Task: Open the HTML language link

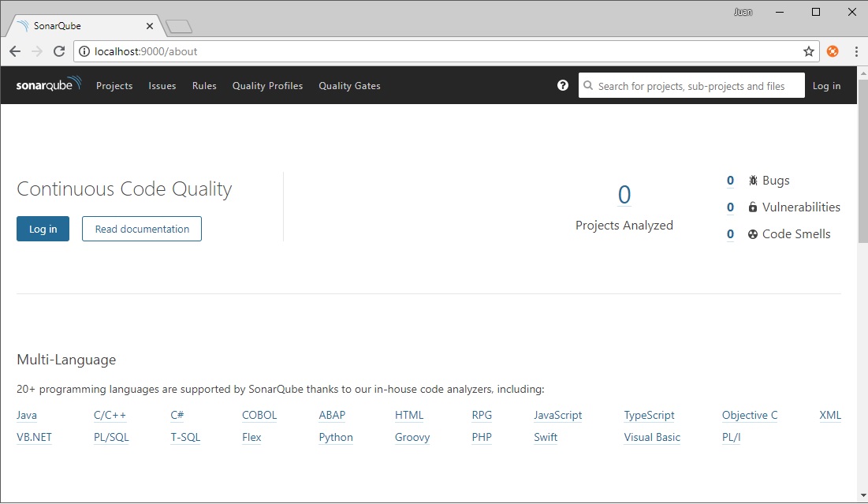Action: point(409,416)
